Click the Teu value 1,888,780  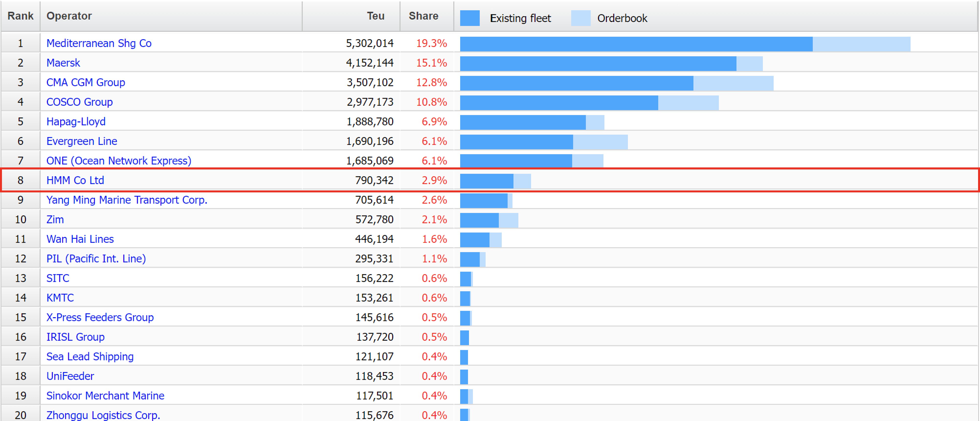[370, 122]
